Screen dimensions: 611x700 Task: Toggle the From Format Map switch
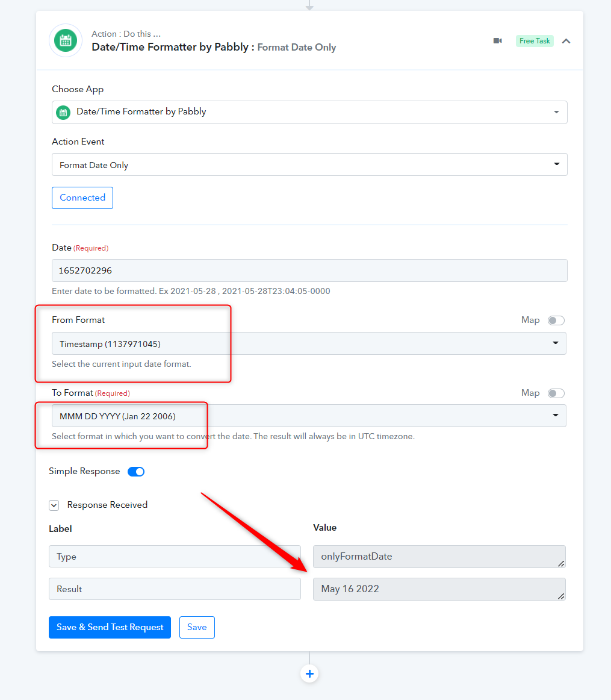tap(556, 320)
